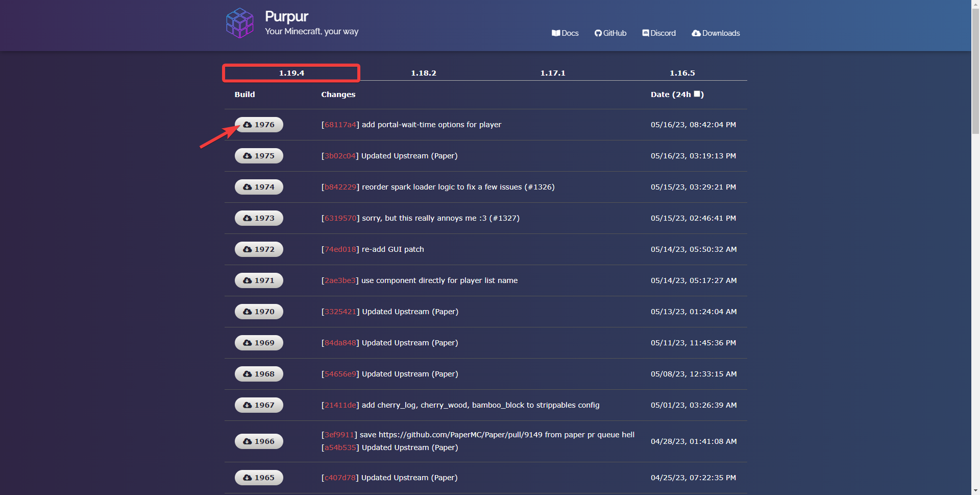Join Discord using the Discord icon
This screenshot has height=495, width=980.
pos(658,33)
